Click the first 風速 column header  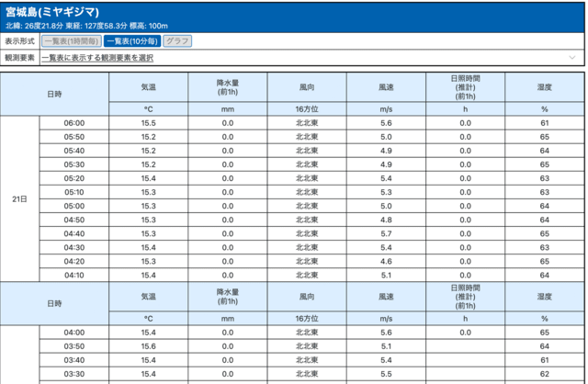click(x=386, y=87)
